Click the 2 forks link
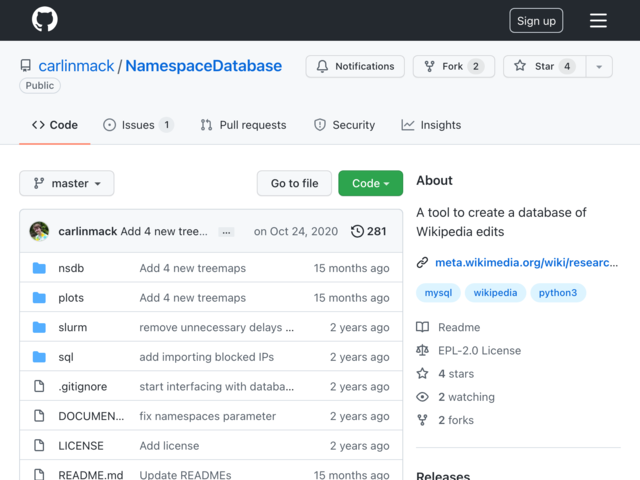 click(x=456, y=420)
